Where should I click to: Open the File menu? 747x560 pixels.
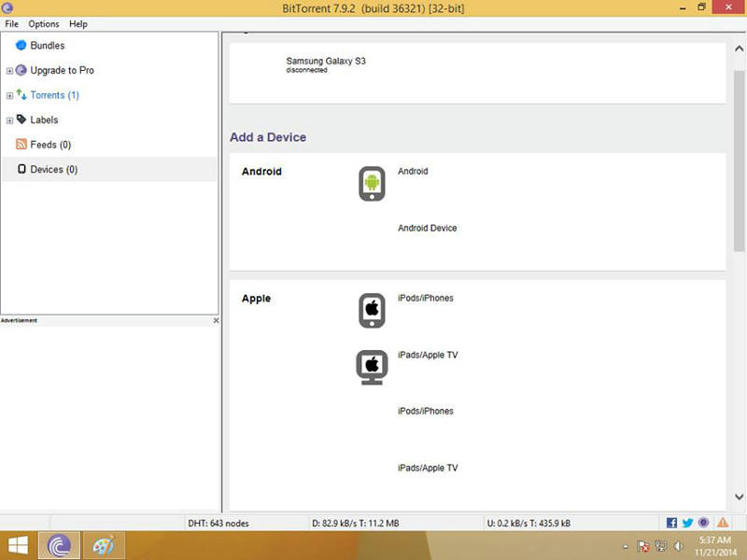[x=11, y=24]
